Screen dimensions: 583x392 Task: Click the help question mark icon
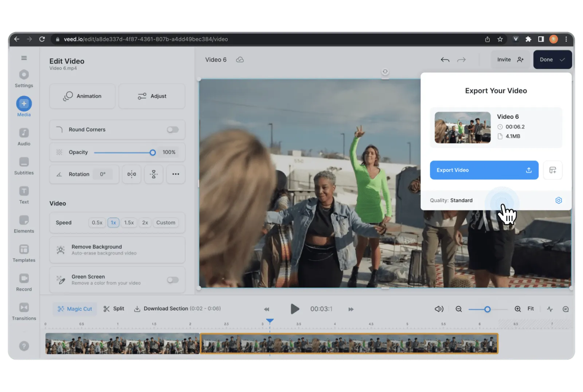click(24, 346)
